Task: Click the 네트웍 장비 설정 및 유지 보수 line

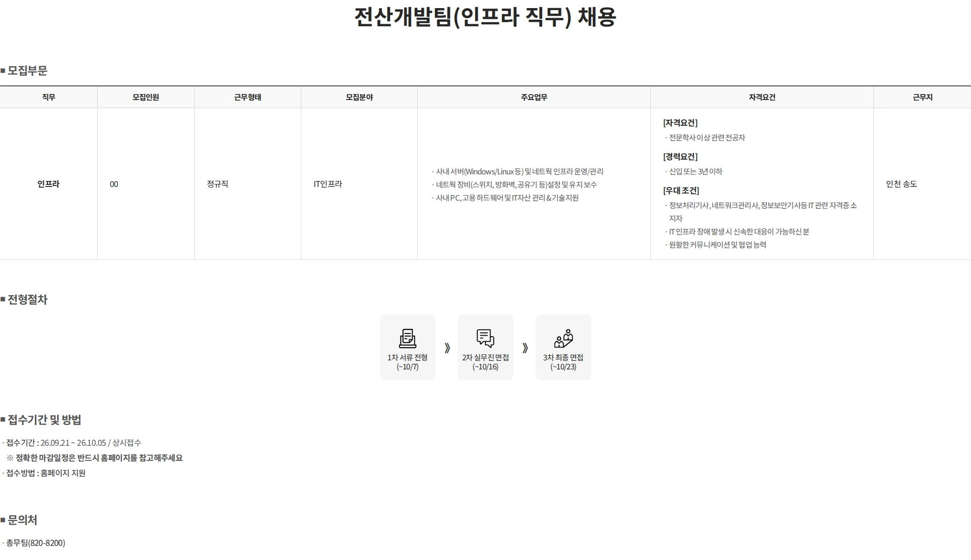Action: (514, 184)
